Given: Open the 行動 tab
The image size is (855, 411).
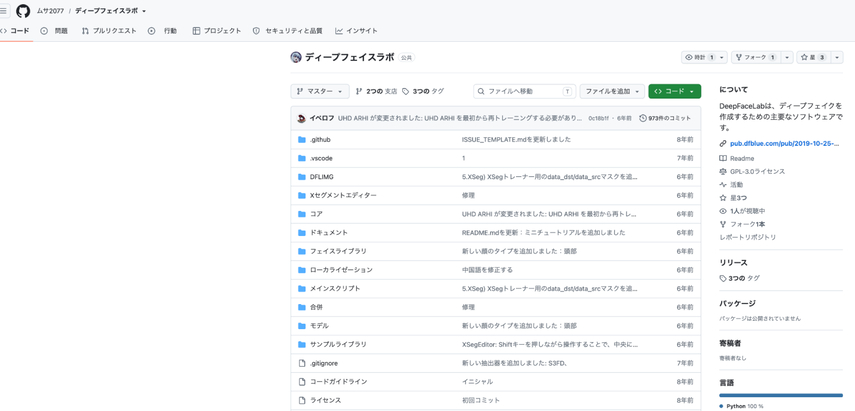Looking at the screenshot, I should point(162,31).
